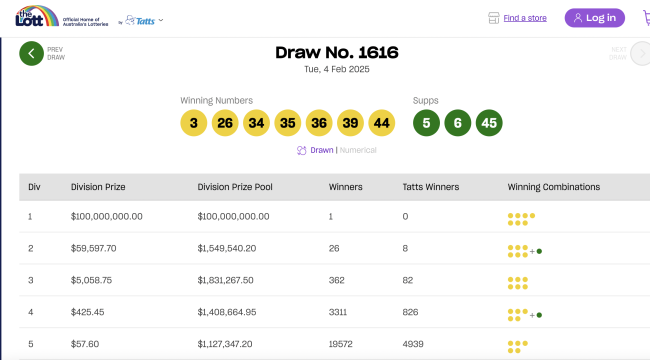650x360 pixels.
Task: Click the disabled Next Draw arrow
Action: coord(641,54)
